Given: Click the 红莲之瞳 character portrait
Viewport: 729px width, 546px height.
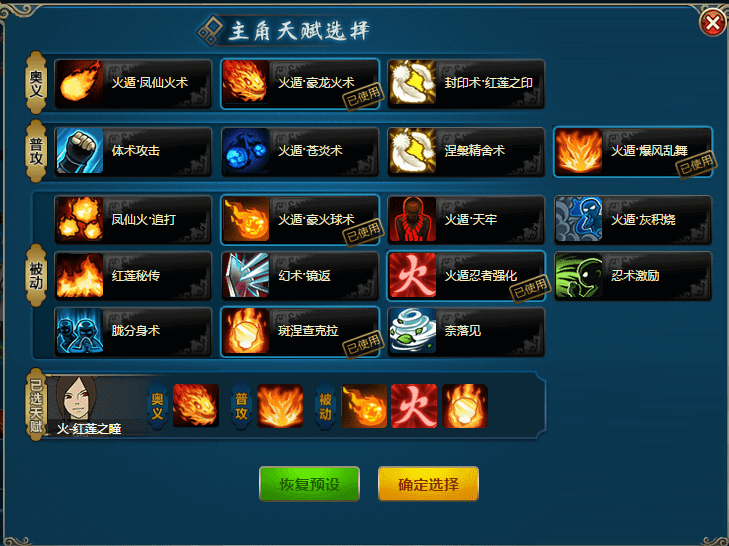Looking at the screenshot, I should (x=77, y=399).
